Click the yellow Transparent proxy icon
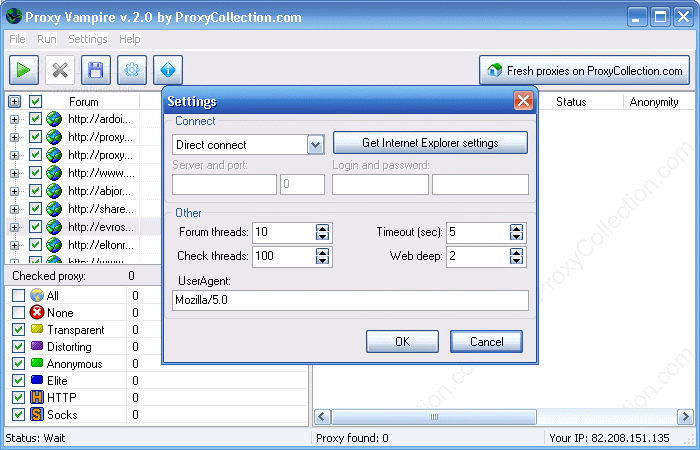This screenshot has width=700, height=450. point(37,329)
